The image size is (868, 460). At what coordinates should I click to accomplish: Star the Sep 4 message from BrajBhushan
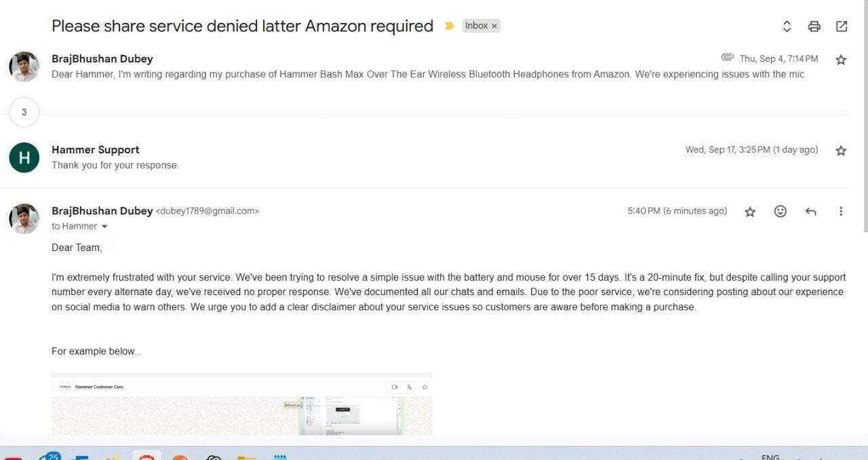(x=841, y=60)
